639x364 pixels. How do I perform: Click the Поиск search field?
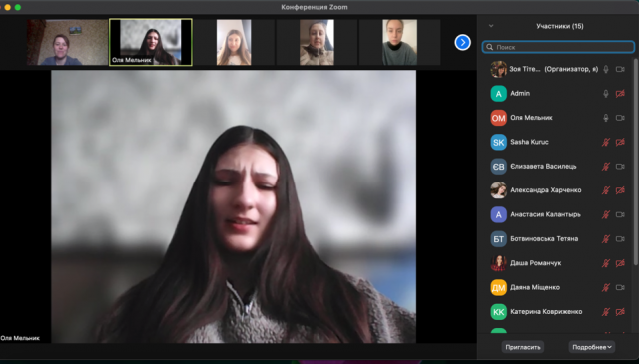[558, 47]
